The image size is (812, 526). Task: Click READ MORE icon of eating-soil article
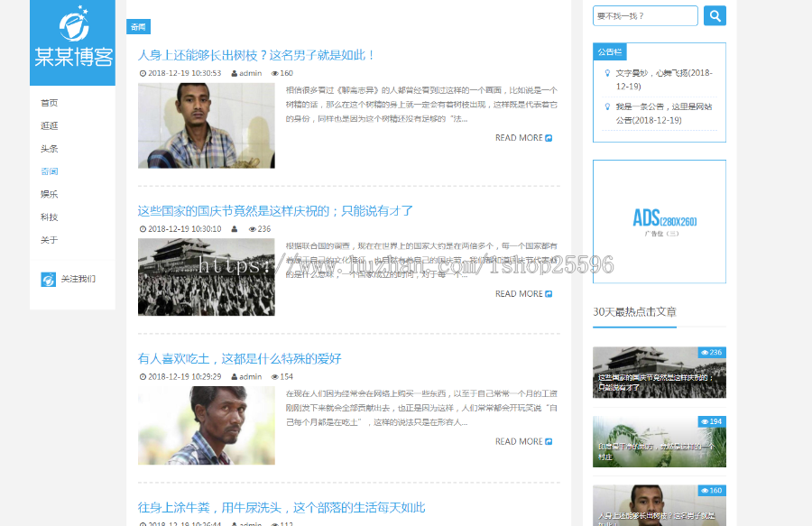pos(549,441)
